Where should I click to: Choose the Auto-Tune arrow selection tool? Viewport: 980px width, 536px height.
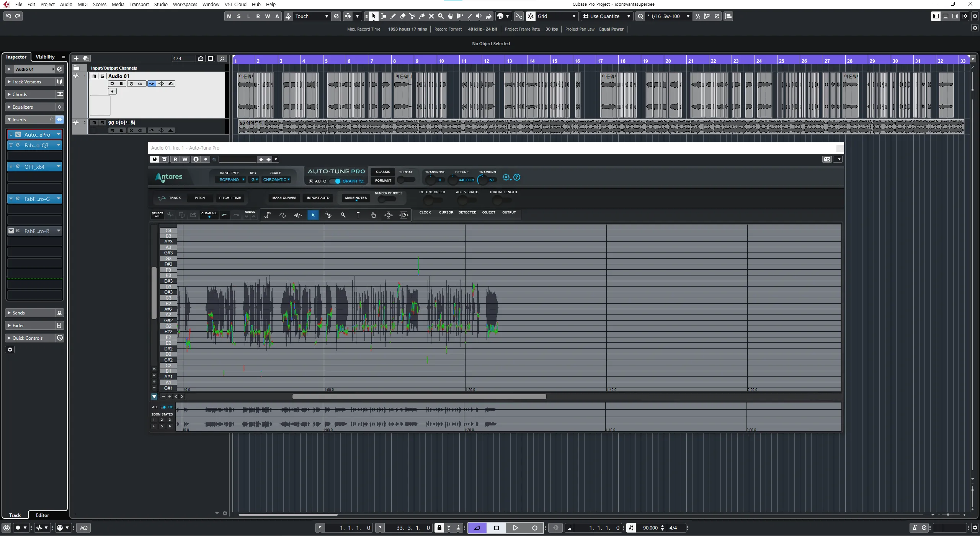coord(313,215)
